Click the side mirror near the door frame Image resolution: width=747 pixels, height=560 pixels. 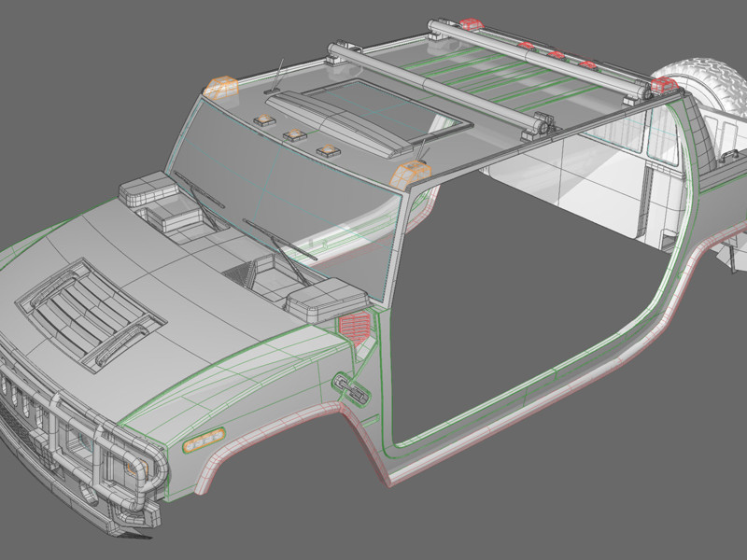point(324,301)
